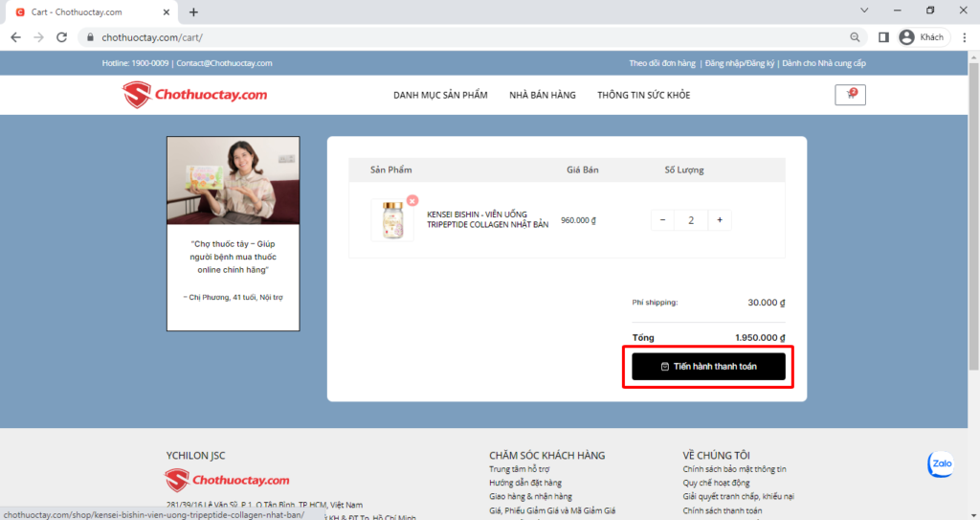Click the Chị Phương testimonial photo
The height and width of the screenshot is (520, 980).
(x=234, y=181)
